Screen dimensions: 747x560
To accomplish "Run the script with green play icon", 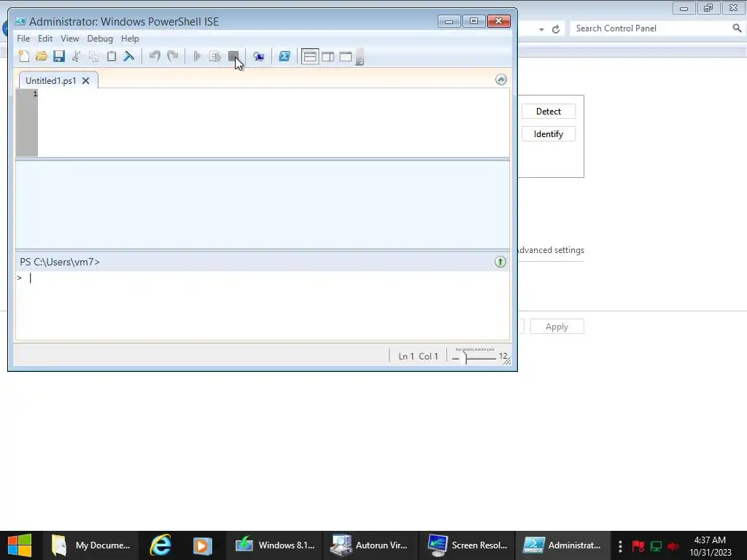I will point(197,56).
